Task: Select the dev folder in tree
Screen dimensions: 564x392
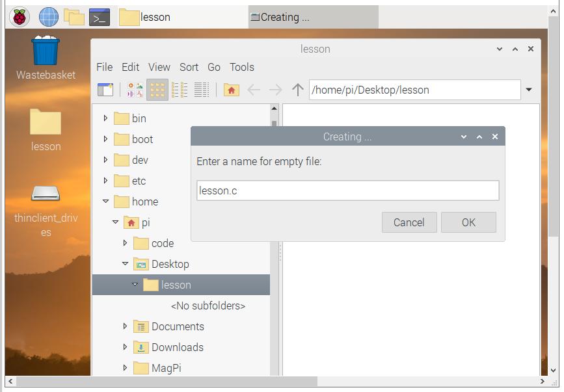Action: pyautogui.click(x=131, y=160)
